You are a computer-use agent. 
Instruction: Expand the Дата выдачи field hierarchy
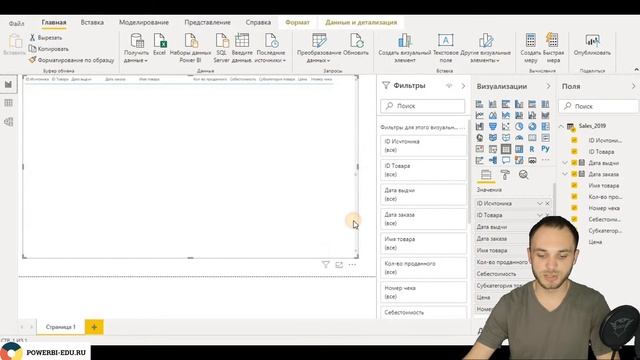[565, 163]
